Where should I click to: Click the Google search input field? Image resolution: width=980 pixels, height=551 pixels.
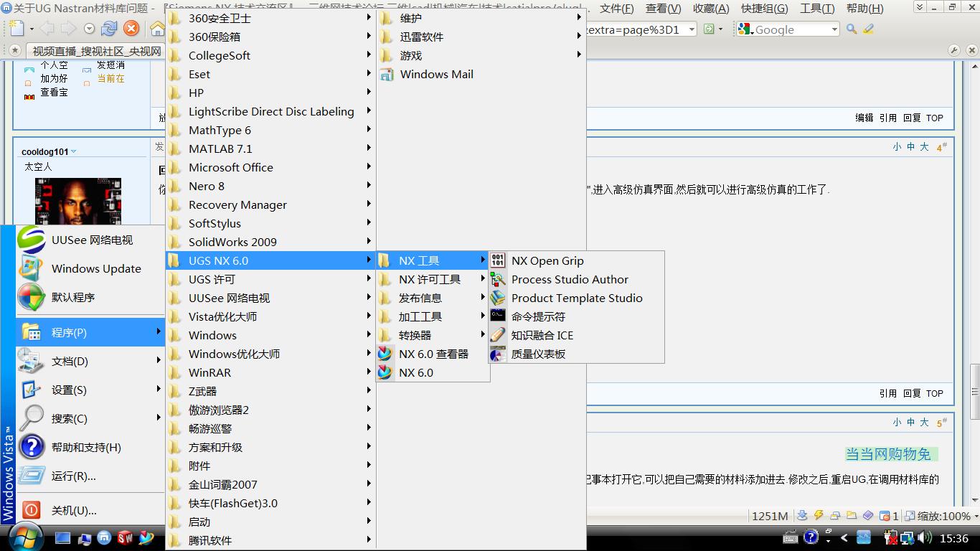tap(791, 29)
